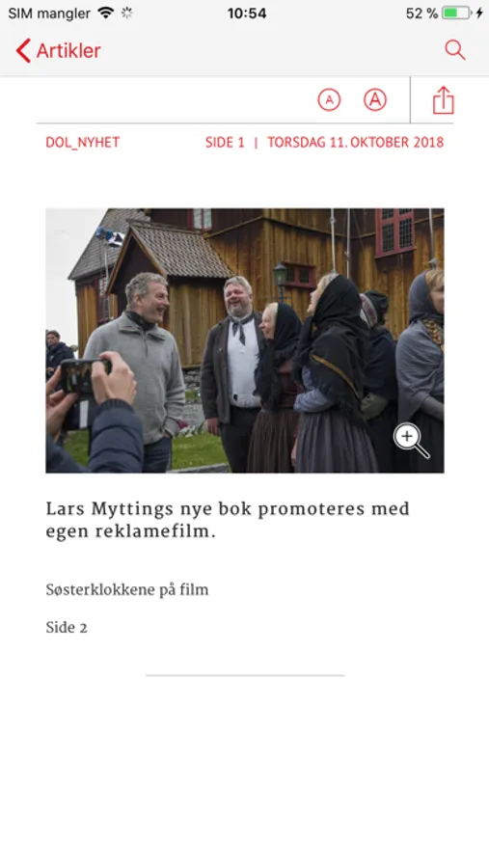Image resolution: width=489 pixels, height=868 pixels.
Task: Tap the DOL_NYHET section label
Action: pos(83,143)
